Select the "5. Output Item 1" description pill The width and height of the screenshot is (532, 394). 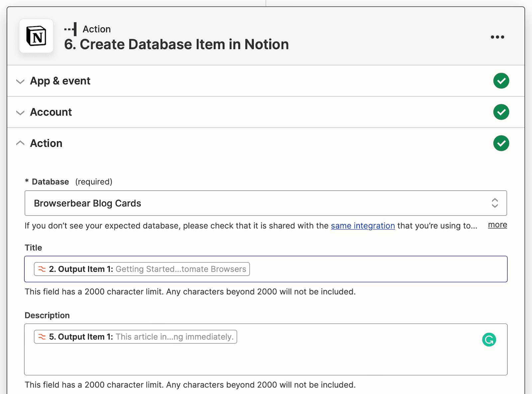coord(136,337)
